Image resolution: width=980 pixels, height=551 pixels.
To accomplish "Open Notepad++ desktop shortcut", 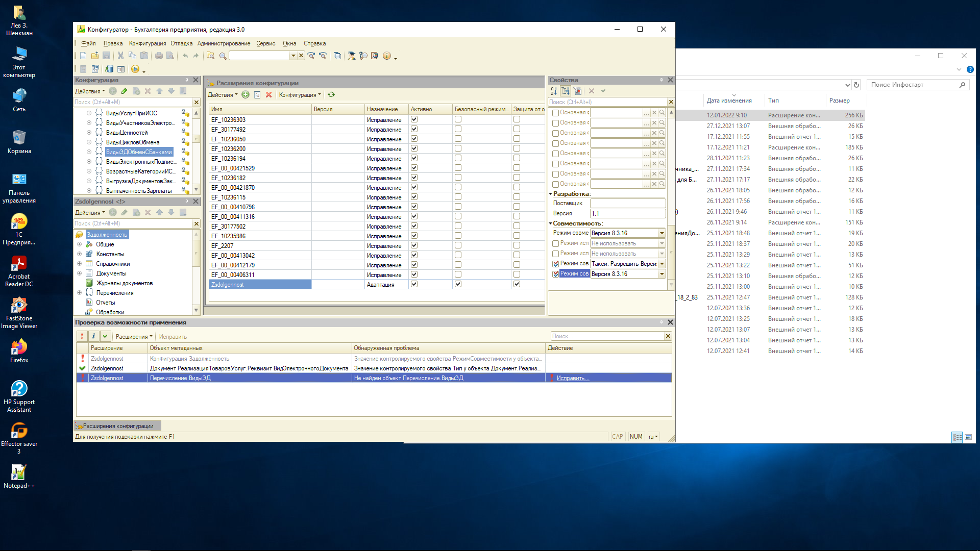I will click(x=19, y=477).
